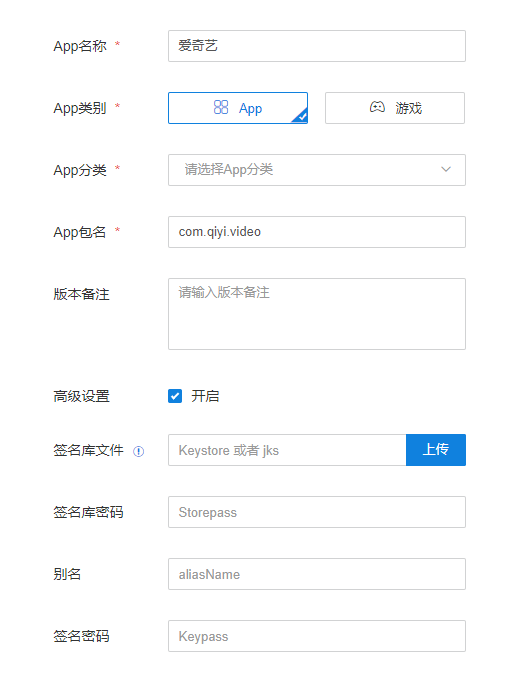This screenshot has width=515, height=682.
Task: Click the 高级设置 label
Action: [81, 396]
